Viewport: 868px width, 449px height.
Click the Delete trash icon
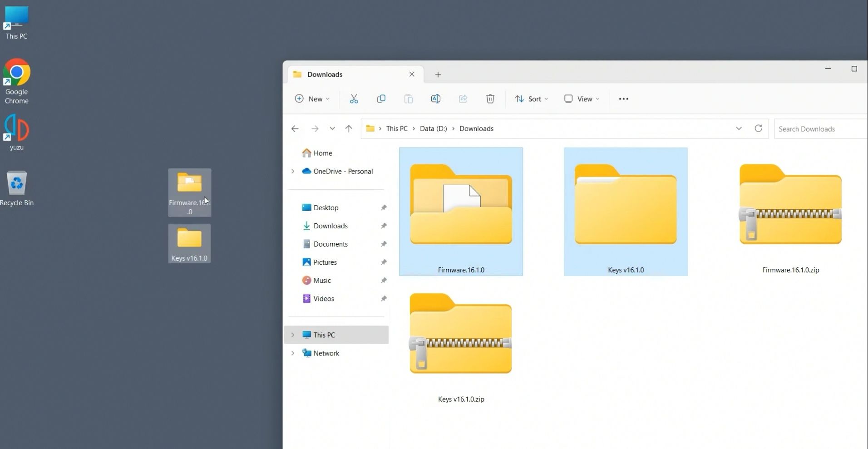(x=490, y=99)
